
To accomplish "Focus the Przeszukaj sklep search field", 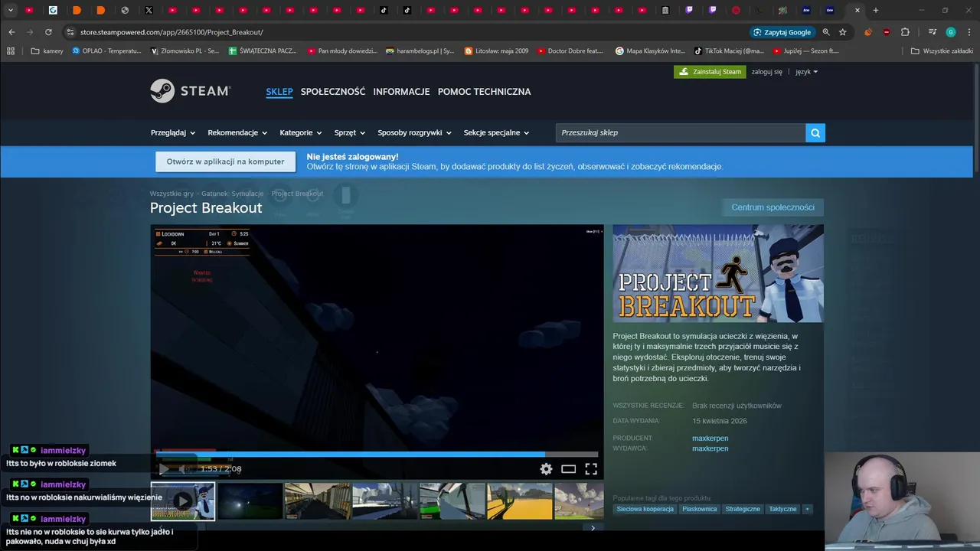I will point(681,133).
